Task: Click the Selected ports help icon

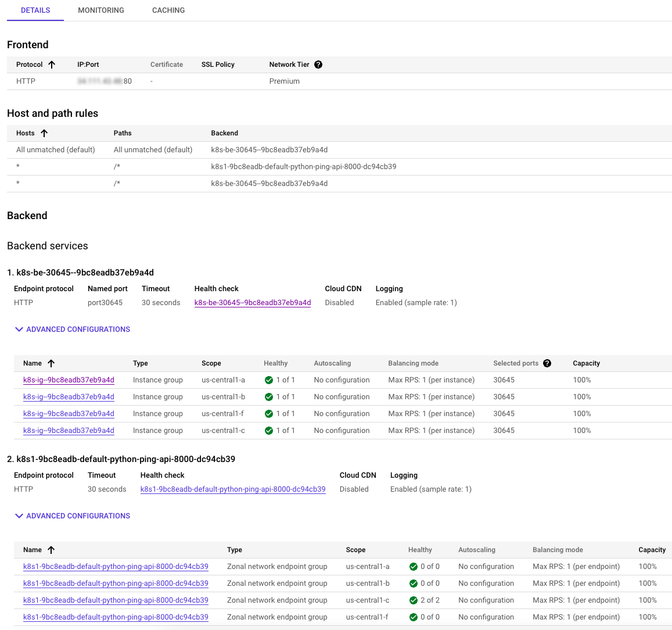Action: pyautogui.click(x=547, y=363)
